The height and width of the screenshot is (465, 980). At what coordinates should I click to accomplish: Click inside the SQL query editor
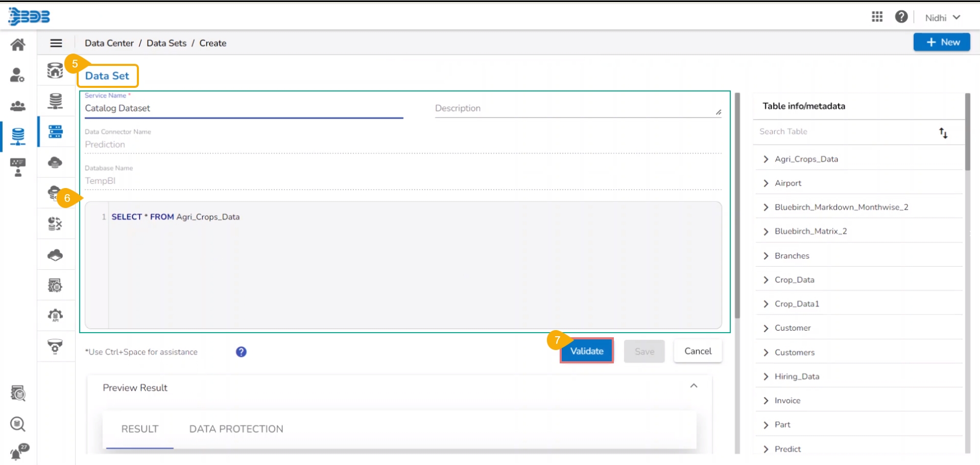(x=403, y=265)
